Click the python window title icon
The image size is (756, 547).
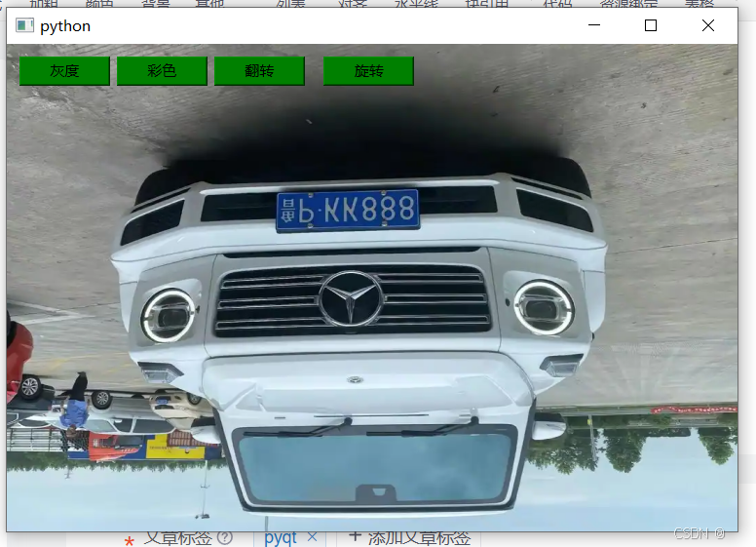pos(24,25)
